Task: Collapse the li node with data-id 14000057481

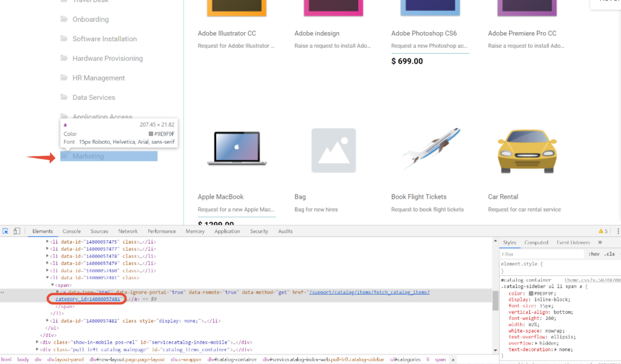Action: [x=47, y=277]
